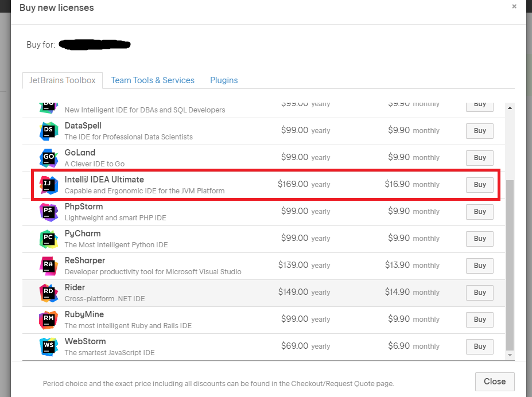Screen dimensions: 532x397
Task: Click 'The IDE for Professional Data Scientists' text
Action: click(x=129, y=137)
